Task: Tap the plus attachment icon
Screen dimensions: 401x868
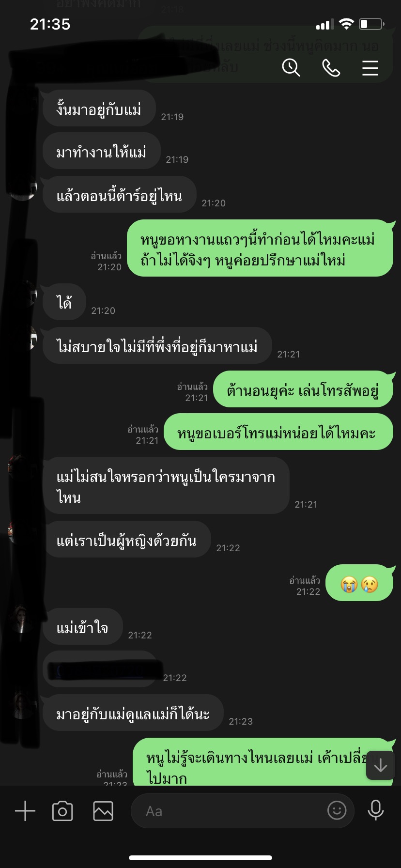Action: (25, 811)
